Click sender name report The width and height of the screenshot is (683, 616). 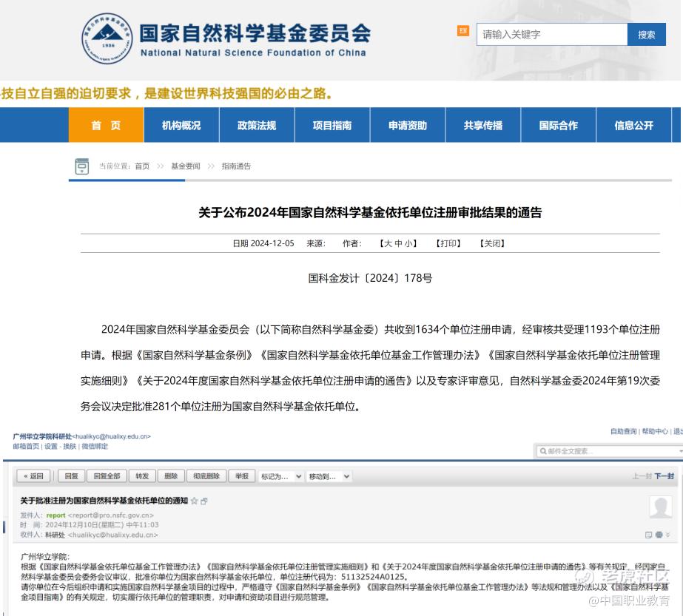tap(55, 515)
